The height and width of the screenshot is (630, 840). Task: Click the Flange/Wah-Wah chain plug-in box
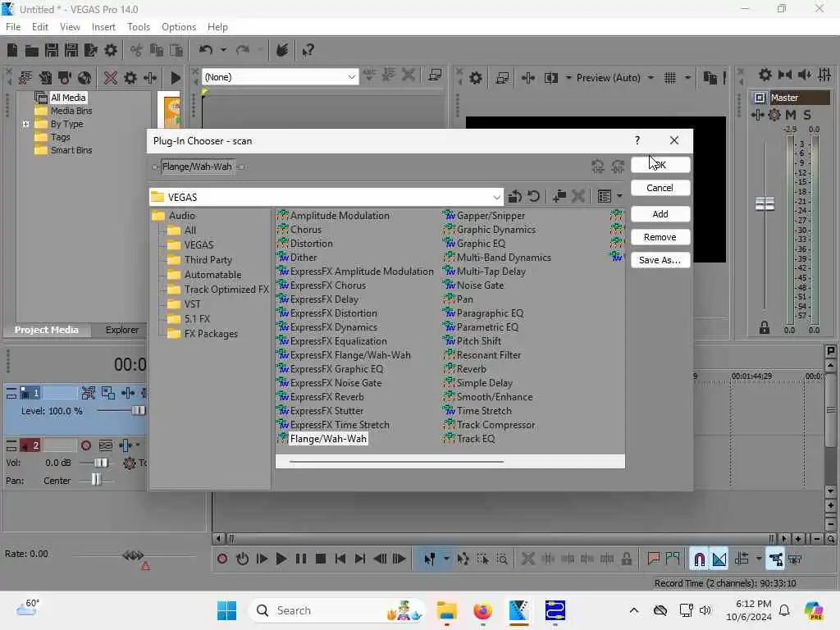(197, 167)
